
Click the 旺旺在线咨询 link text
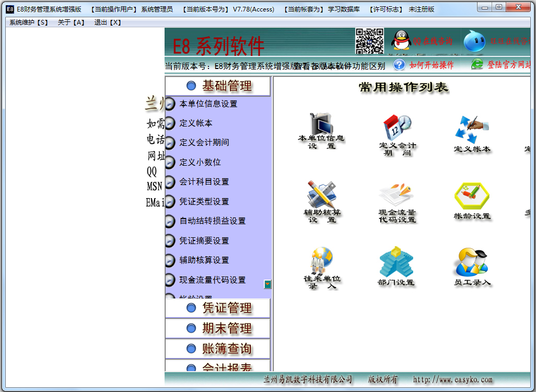coord(510,41)
